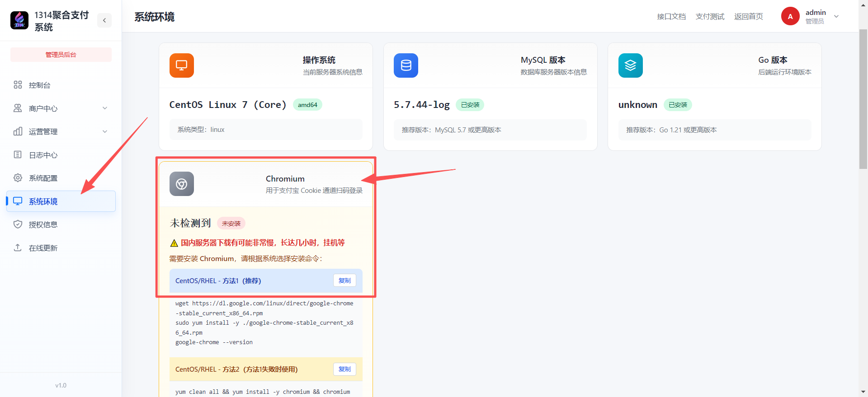
Task: Click the scrollbar down arrow
Action: point(863,392)
